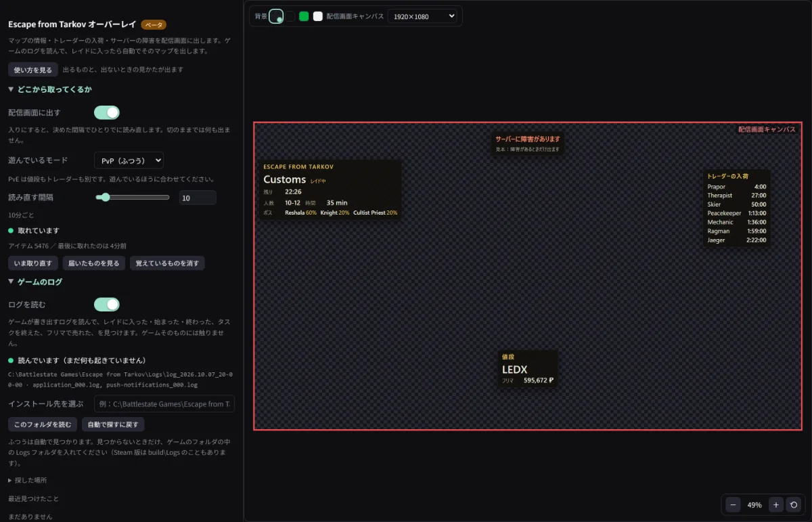Focus the interval number field showing 10
The width and height of the screenshot is (812, 522).
198,198
